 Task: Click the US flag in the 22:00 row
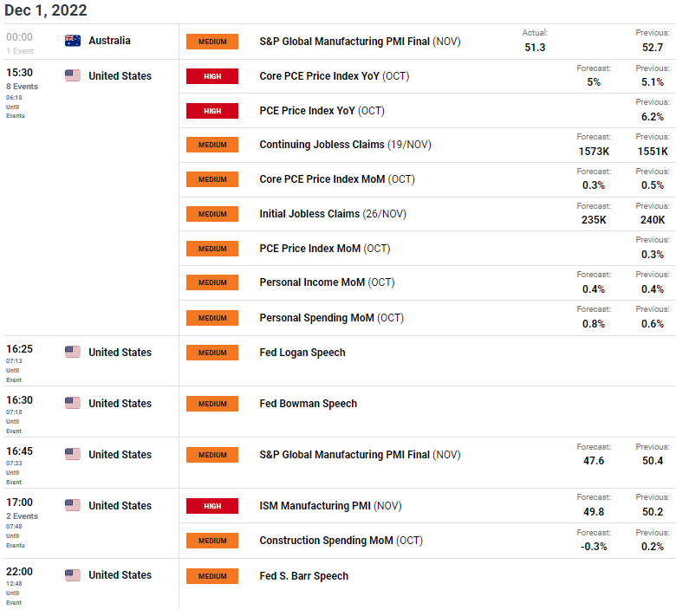(x=73, y=575)
